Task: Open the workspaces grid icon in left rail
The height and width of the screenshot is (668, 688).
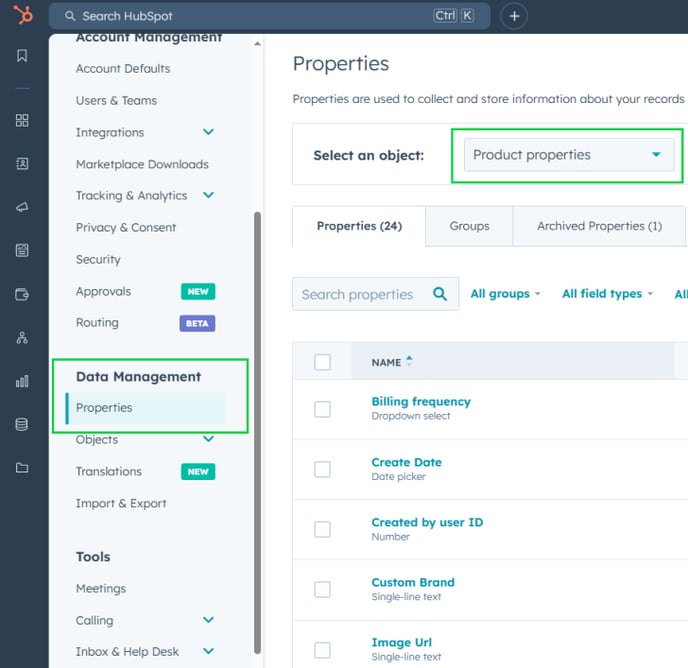Action: click(22, 120)
